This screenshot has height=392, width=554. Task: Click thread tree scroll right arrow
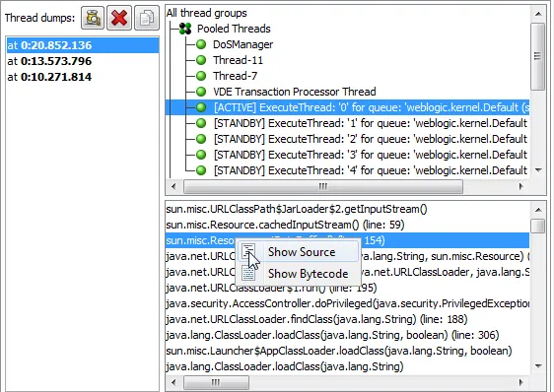tap(521, 186)
